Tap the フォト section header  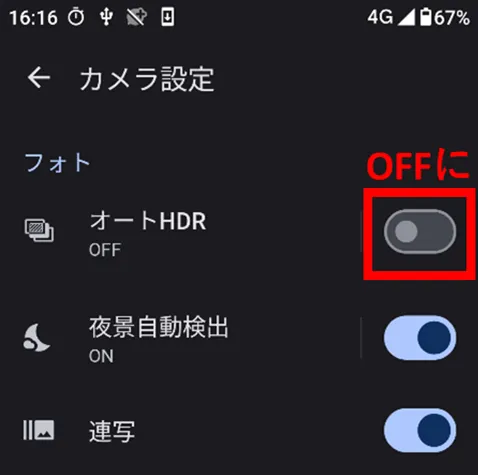pyautogui.click(x=57, y=163)
